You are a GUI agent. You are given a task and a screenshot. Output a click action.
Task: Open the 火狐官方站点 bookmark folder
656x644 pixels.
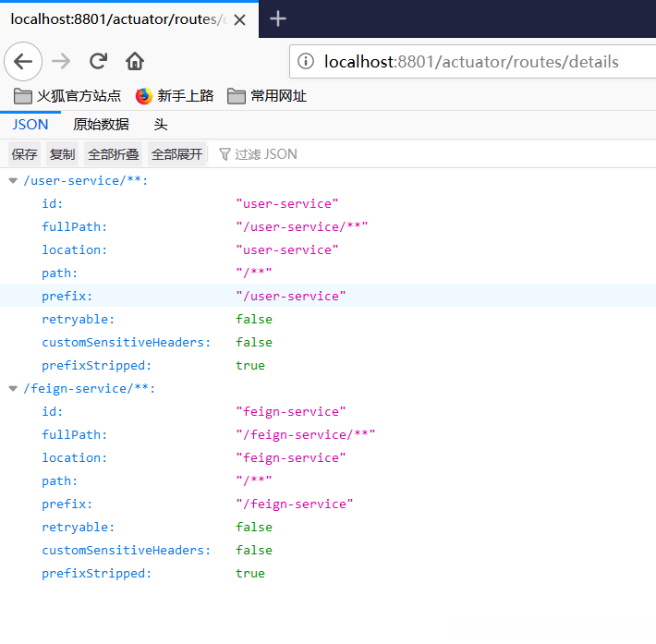click(x=67, y=96)
